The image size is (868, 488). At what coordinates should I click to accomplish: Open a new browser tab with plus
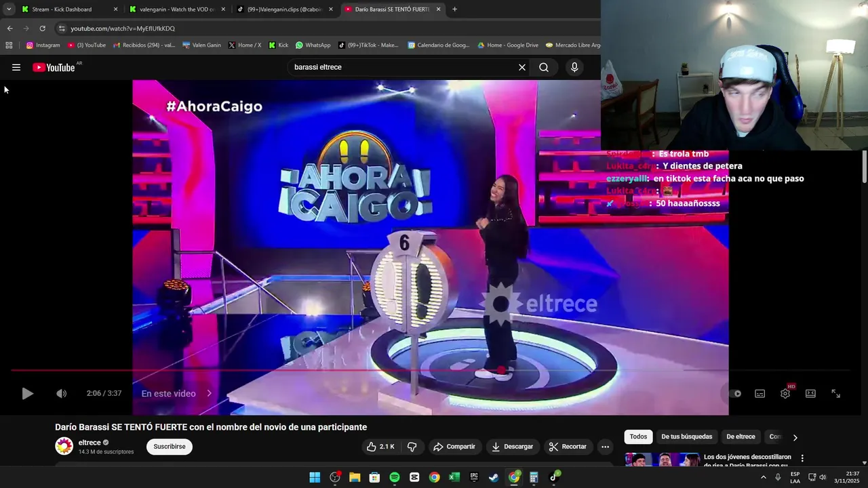pyautogui.click(x=454, y=9)
